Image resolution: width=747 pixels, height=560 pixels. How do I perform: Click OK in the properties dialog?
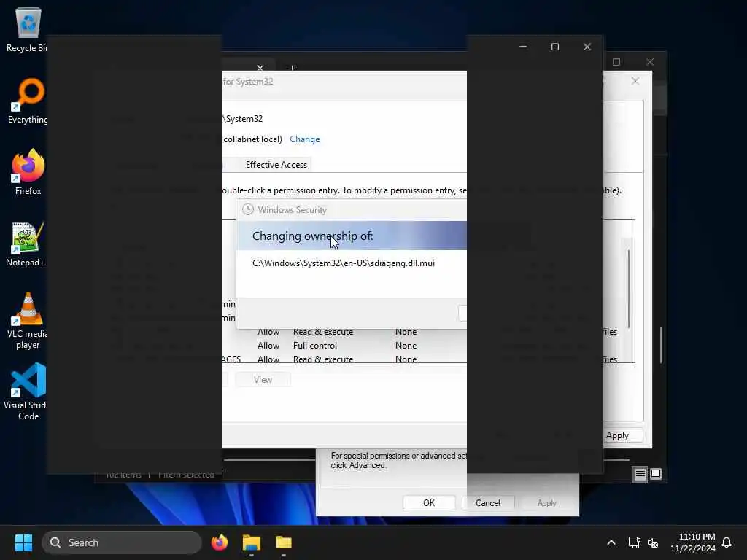(x=429, y=503)
